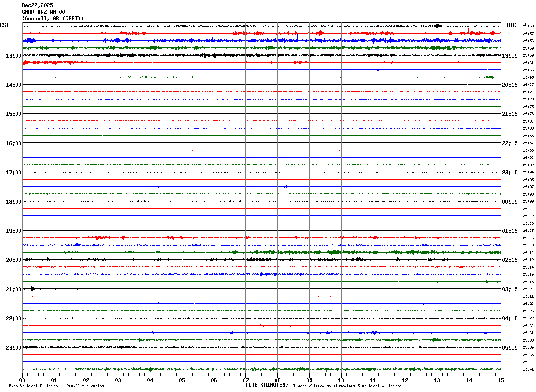Click the minute-axis tick label '04'

(x=150, y=380)
